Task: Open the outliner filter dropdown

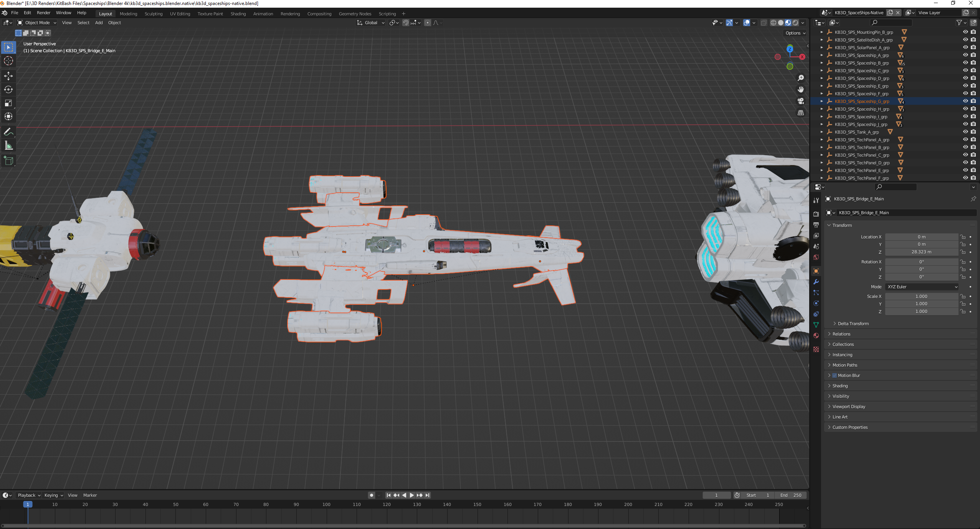Action: [961, 23]
